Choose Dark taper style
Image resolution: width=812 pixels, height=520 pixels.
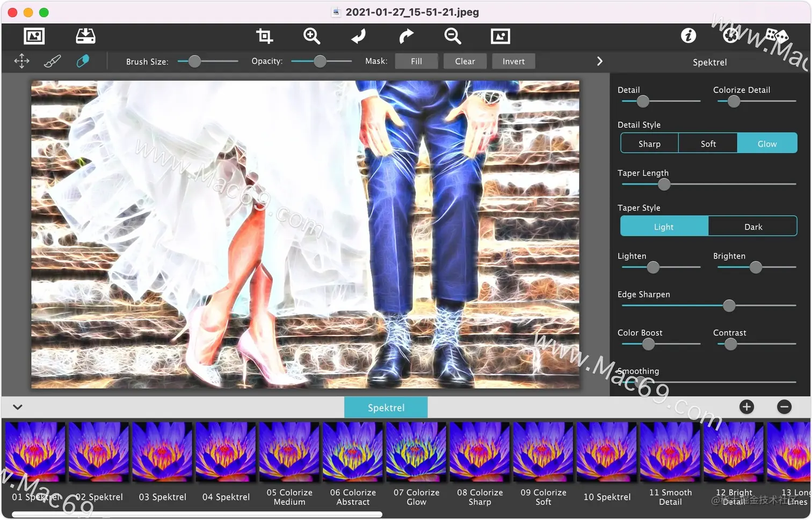tap(753, 226)
